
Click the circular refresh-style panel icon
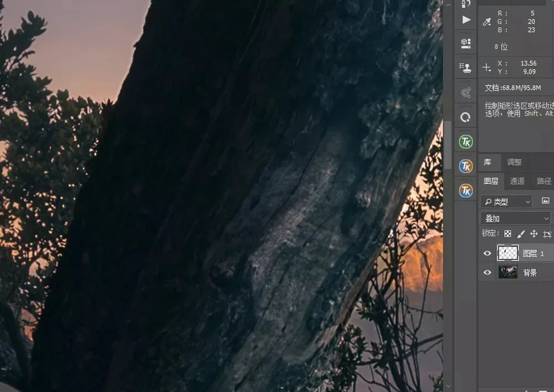click(466, 117)
